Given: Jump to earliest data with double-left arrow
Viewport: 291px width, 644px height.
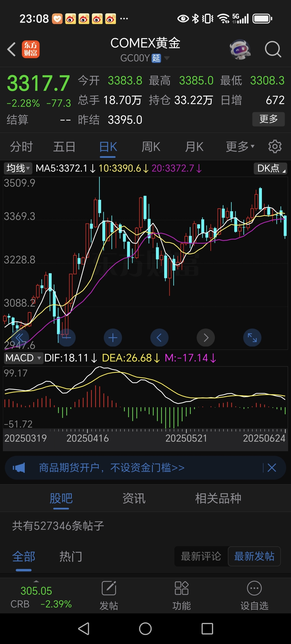Looking at the screenshot, I should (20, 338).
